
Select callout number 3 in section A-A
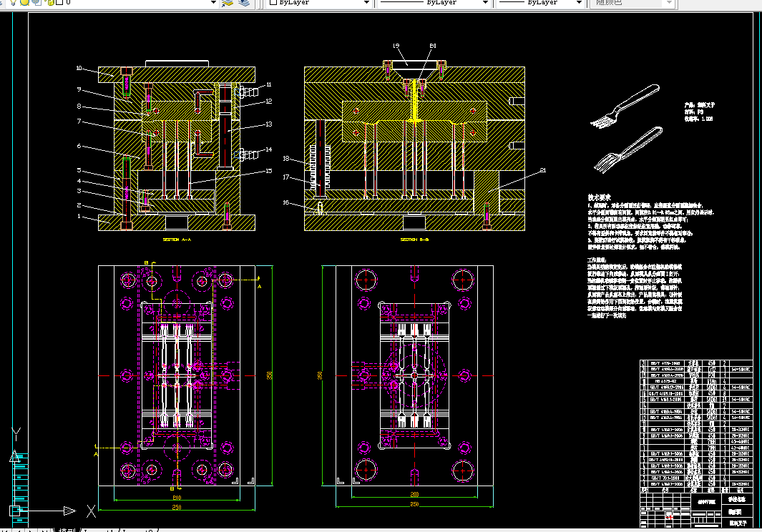pyautogui.click(x=79, y=191)
